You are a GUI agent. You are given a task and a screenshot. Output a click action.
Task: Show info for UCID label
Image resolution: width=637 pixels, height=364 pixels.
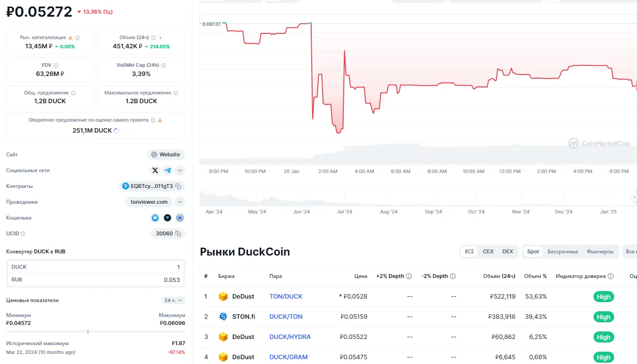click(23, 234)
